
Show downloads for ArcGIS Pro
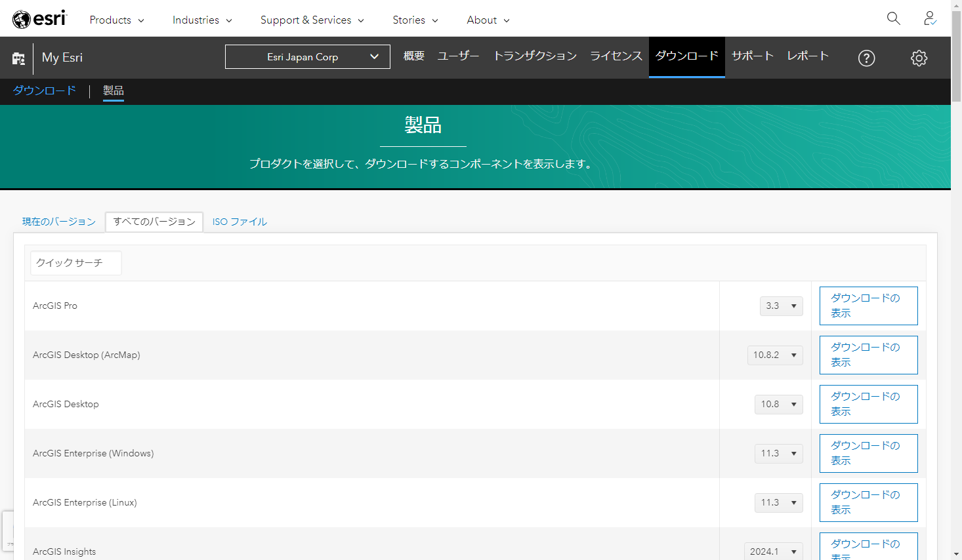[869, 306]
